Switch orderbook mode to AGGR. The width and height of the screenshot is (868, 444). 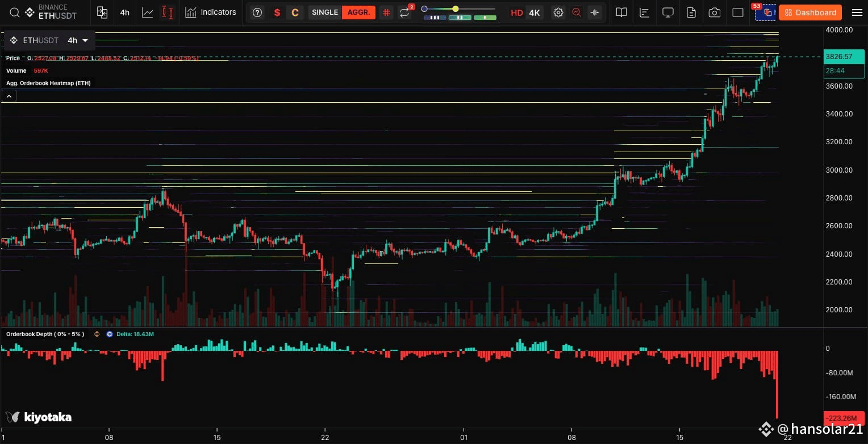pos(358,12)
